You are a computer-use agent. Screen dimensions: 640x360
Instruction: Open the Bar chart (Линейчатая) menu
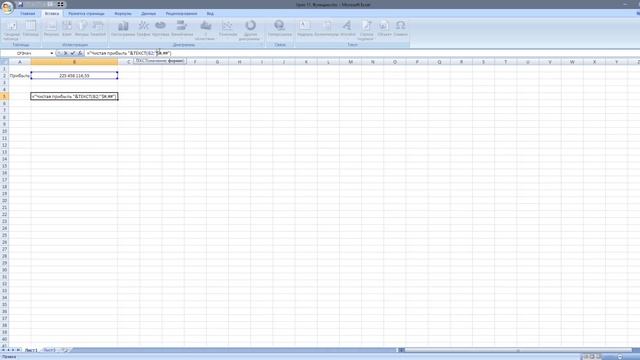tap(182, 30)
